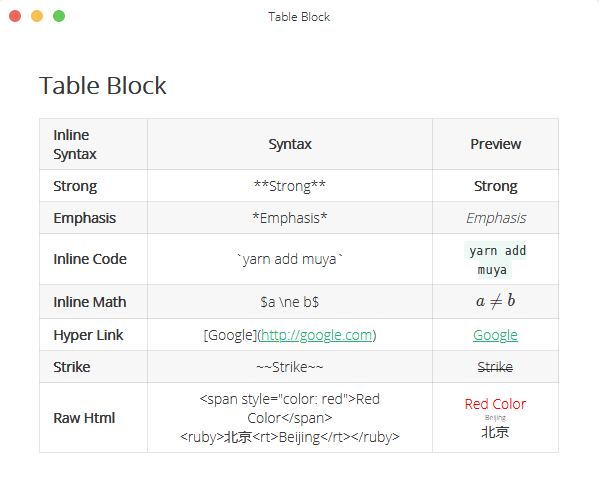Screen dimensions: 599x496
Task: Click the ~~Strike~~ syntax cell
Action: click(290, 367)
